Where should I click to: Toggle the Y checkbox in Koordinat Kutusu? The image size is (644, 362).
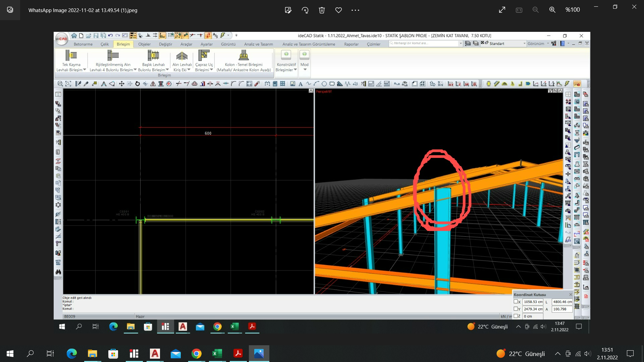click(516, 309)
